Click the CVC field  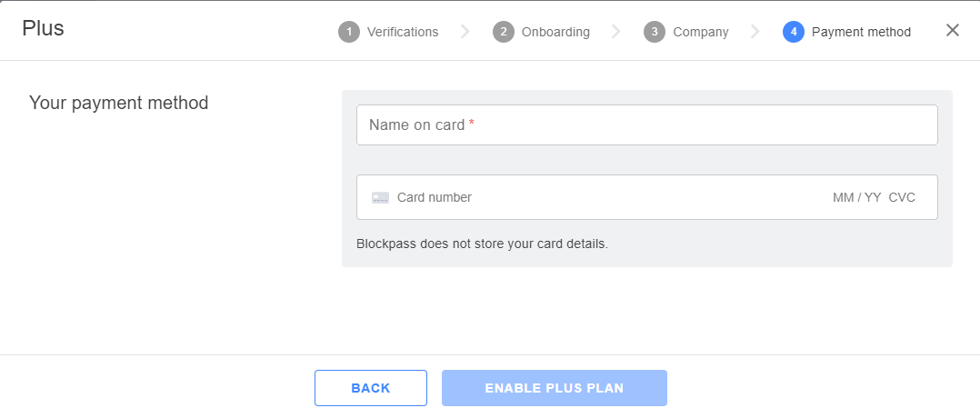(902, 197)
